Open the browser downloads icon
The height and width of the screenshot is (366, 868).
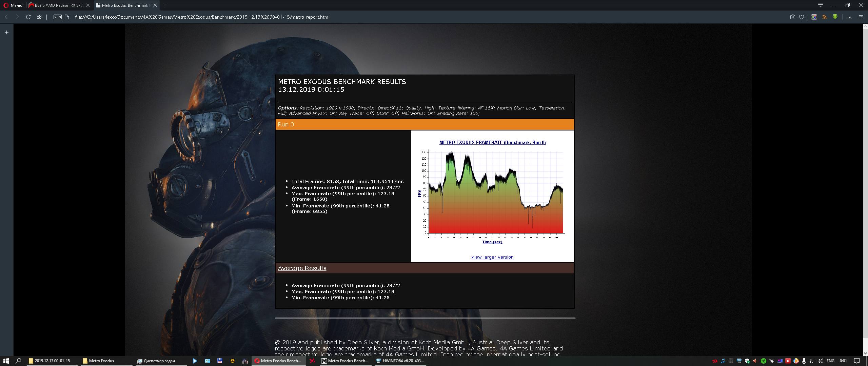pyautogui.click(x=850, y=17)
